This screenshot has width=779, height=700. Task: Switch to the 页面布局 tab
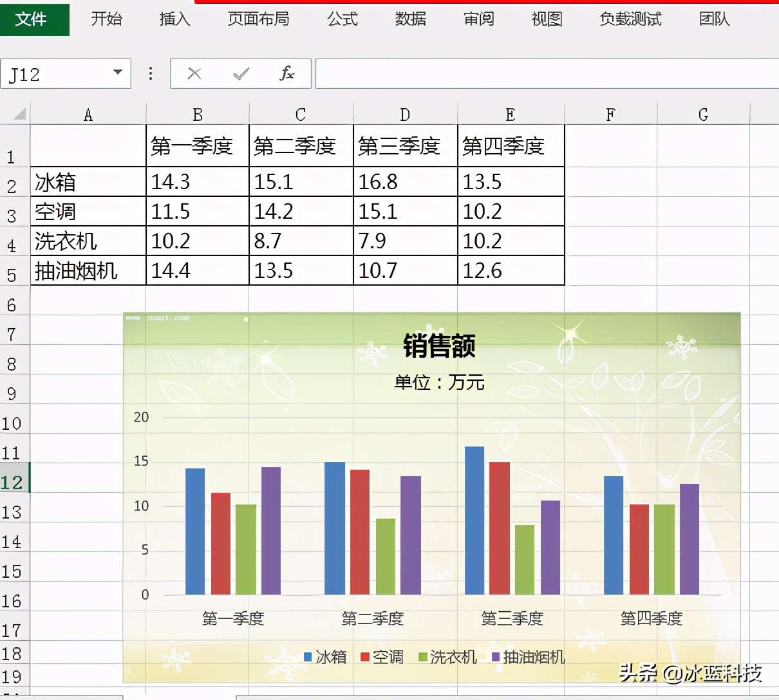tap(258, 19)
